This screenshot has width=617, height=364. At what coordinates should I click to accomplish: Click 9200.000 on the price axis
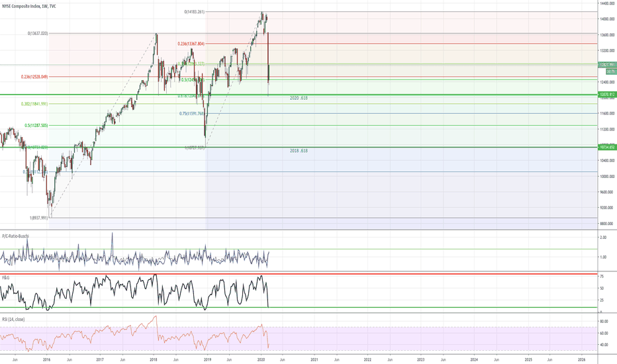click(607, 208)
